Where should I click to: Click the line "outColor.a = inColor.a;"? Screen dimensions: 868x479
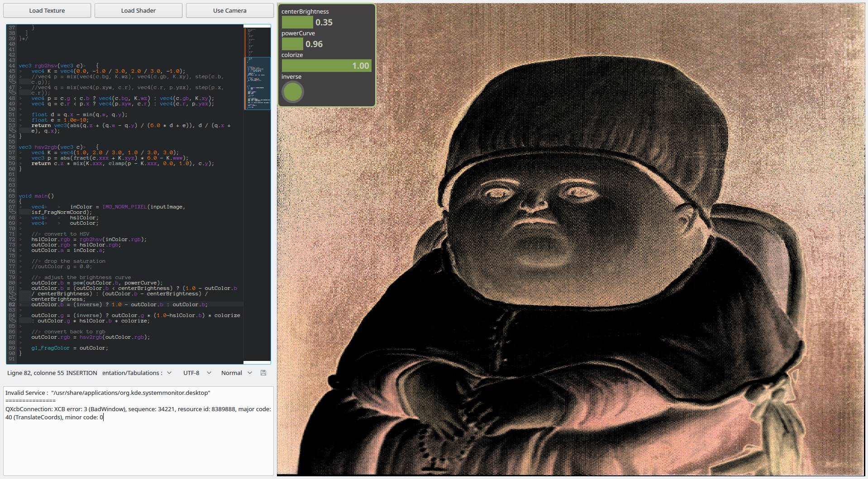68,250
